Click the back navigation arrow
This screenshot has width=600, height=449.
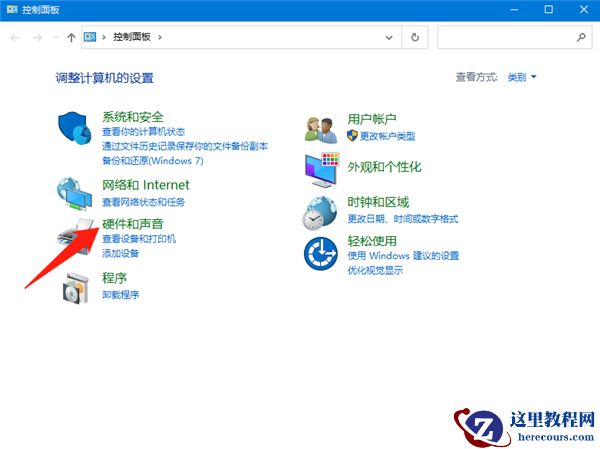point(15,38)
